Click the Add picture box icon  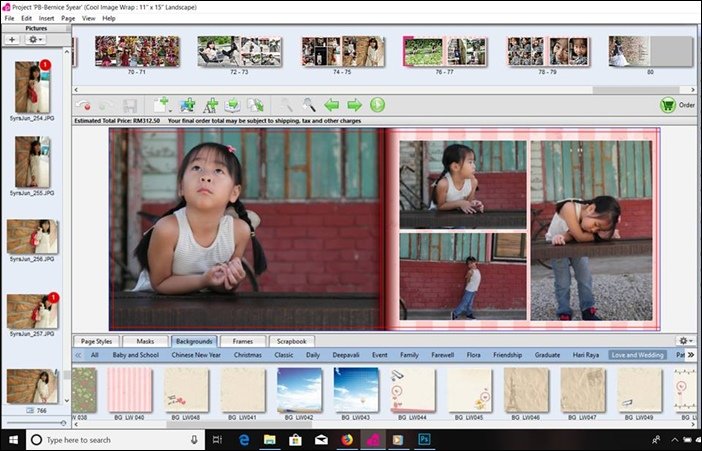tap(188, 105)
